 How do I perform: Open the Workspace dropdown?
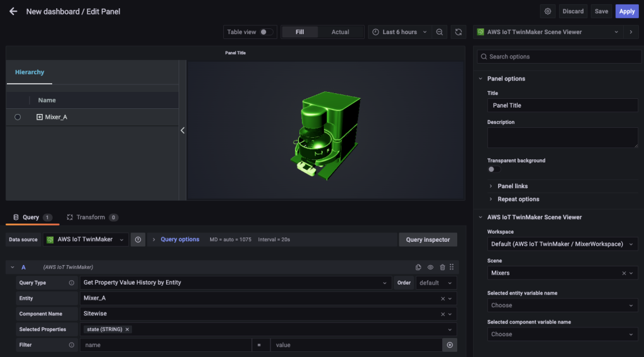[562, 244]
